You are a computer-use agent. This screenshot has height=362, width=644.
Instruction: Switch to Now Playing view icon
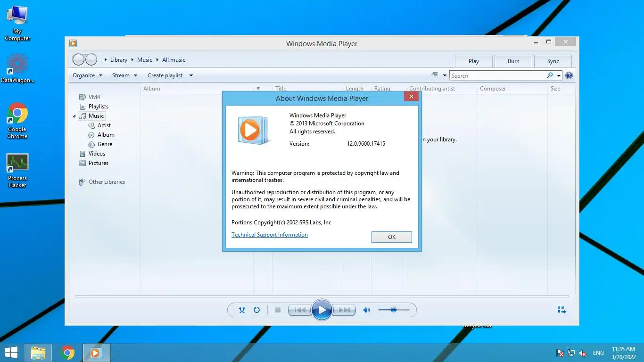[561, 310]
